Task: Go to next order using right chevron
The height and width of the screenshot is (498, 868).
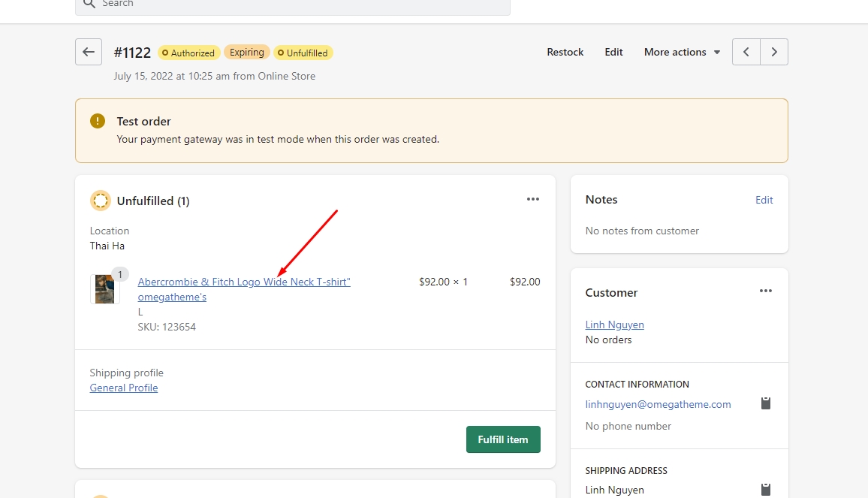Action: coord(774,52)
